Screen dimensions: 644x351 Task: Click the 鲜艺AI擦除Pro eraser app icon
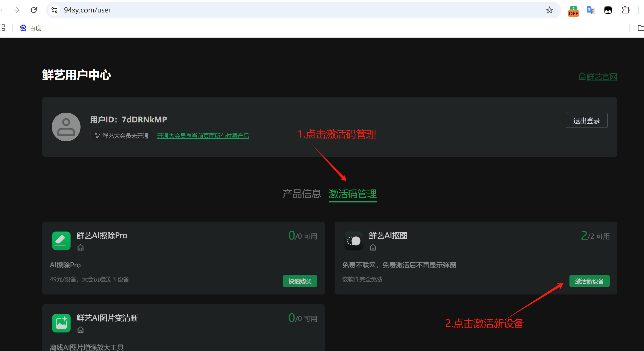click(61, 241)
